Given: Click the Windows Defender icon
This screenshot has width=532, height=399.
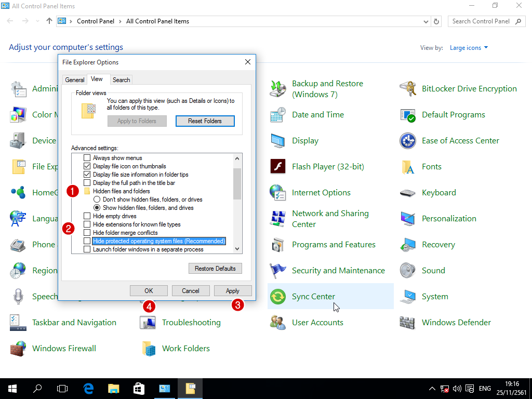Looking at the screenshot, I should click(408, 323).
